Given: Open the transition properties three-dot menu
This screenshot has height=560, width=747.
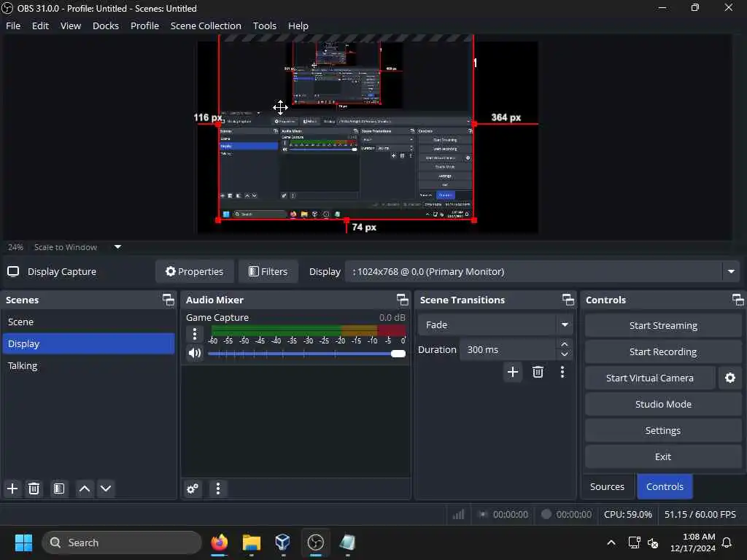Looking at the screenshot, I should point(562,372).
